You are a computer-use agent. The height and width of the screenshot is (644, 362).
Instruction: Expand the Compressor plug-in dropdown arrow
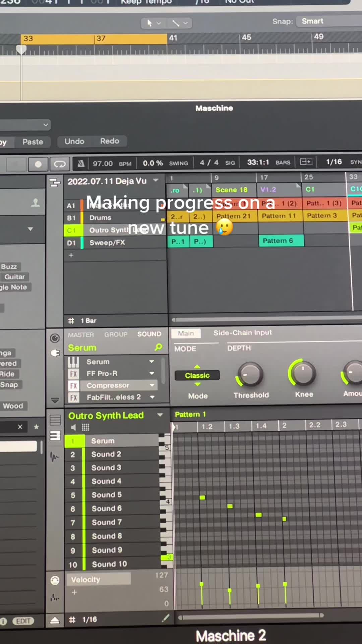(152, 385)
